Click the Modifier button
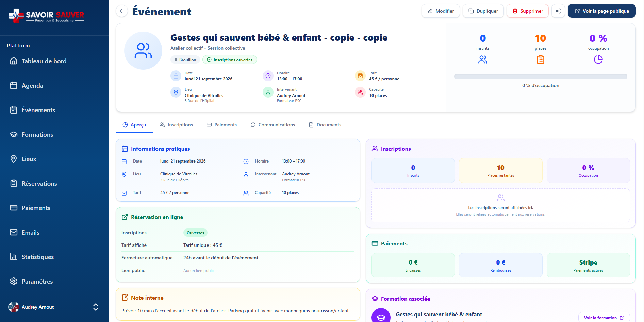 click(441, 11)
